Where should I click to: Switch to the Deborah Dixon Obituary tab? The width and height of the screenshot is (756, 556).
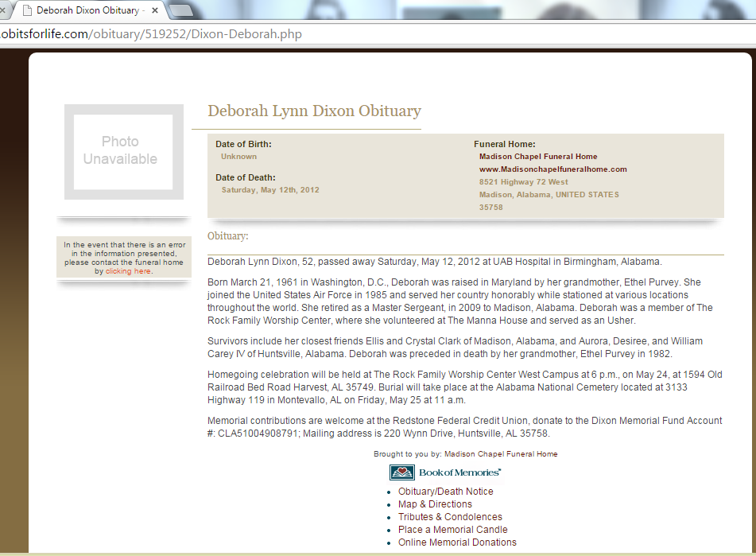87,10
